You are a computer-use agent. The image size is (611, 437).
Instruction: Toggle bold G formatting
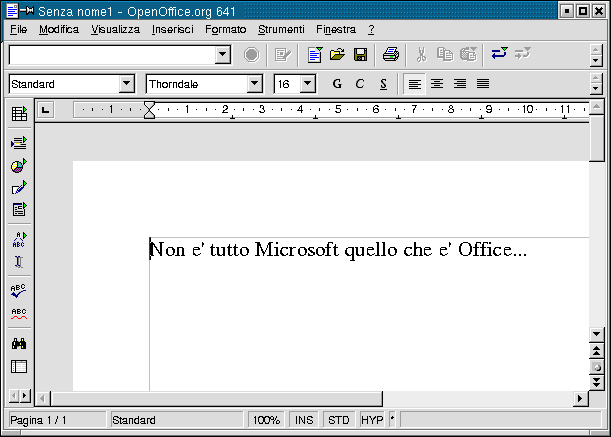coord(337,84)
